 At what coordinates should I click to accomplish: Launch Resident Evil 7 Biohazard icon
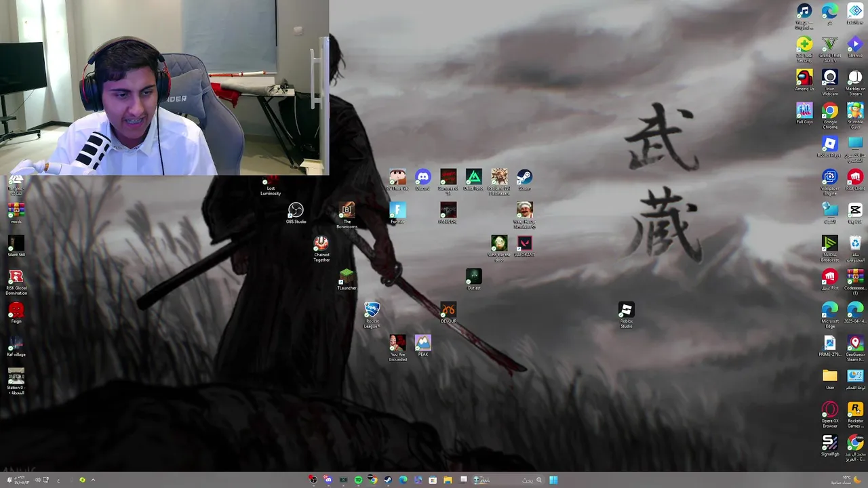[499, 182]
